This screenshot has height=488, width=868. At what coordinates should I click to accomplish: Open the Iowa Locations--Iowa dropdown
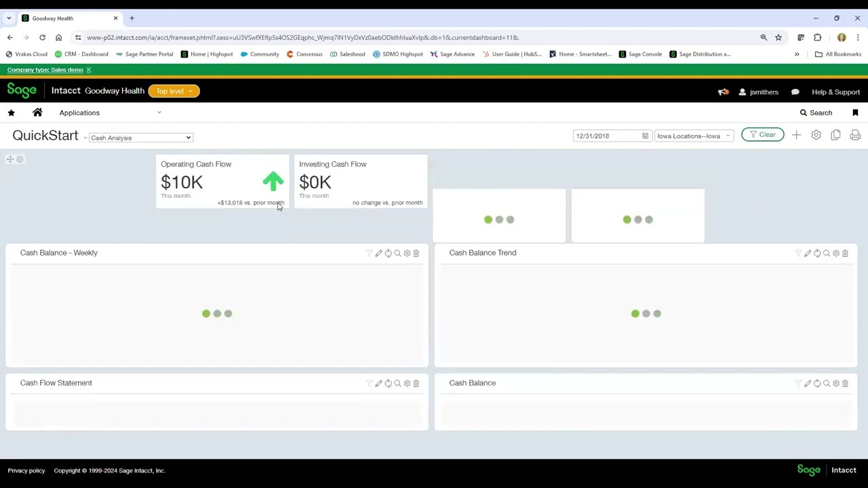[x=694, y=136]
